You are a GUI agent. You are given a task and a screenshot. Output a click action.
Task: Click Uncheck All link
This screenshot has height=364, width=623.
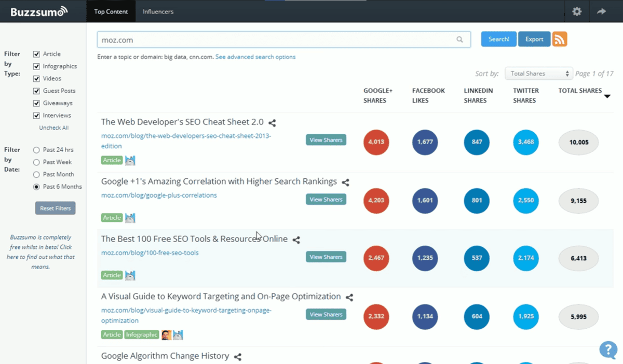(x=54, y=128)
